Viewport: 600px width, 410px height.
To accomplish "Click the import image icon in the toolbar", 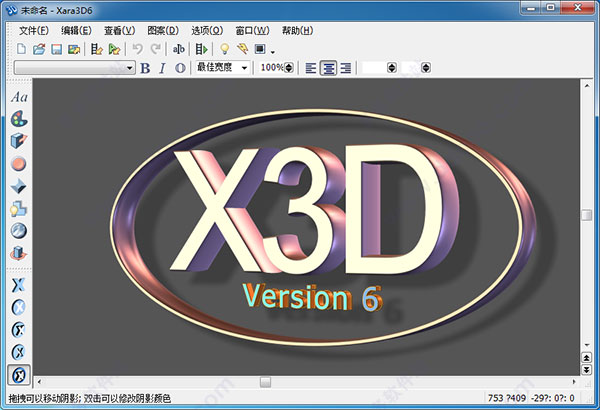I will [74, 49].
